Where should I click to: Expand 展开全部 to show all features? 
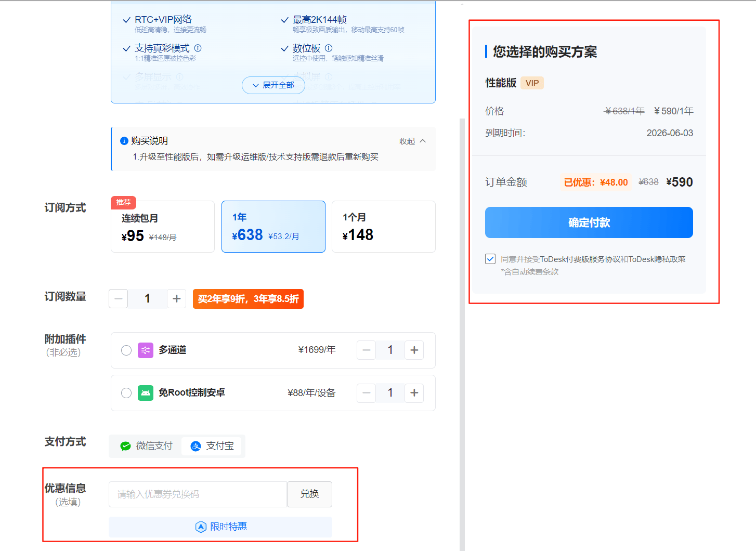tap(273, 85)
